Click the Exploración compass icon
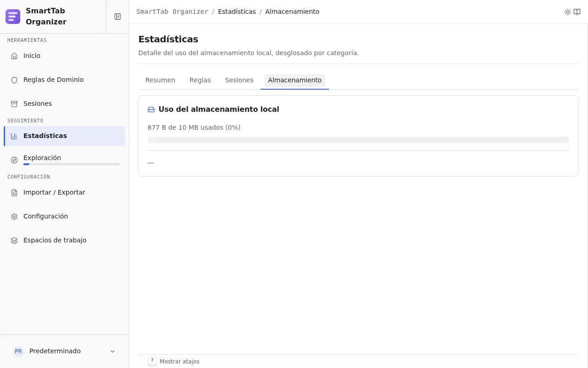 click(14, 160)
